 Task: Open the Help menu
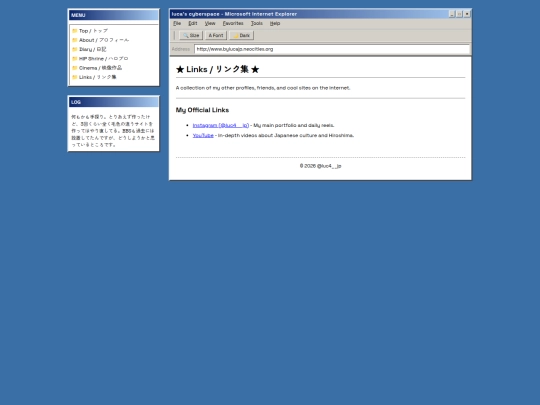(275, 23)
